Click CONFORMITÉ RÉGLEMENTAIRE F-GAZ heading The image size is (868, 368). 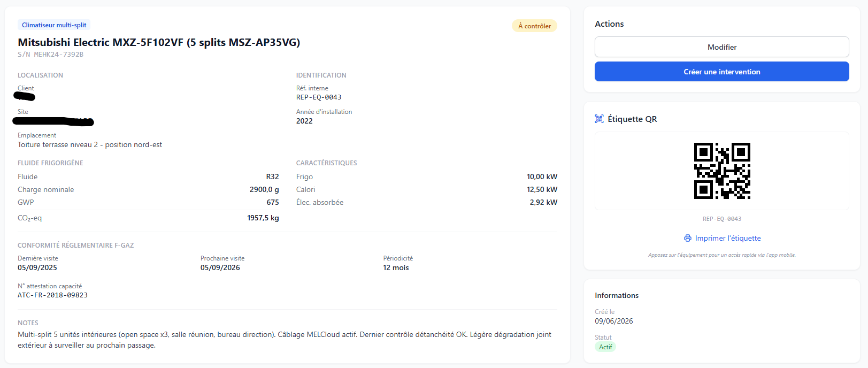pyautogui.click(x=75, y=246)
